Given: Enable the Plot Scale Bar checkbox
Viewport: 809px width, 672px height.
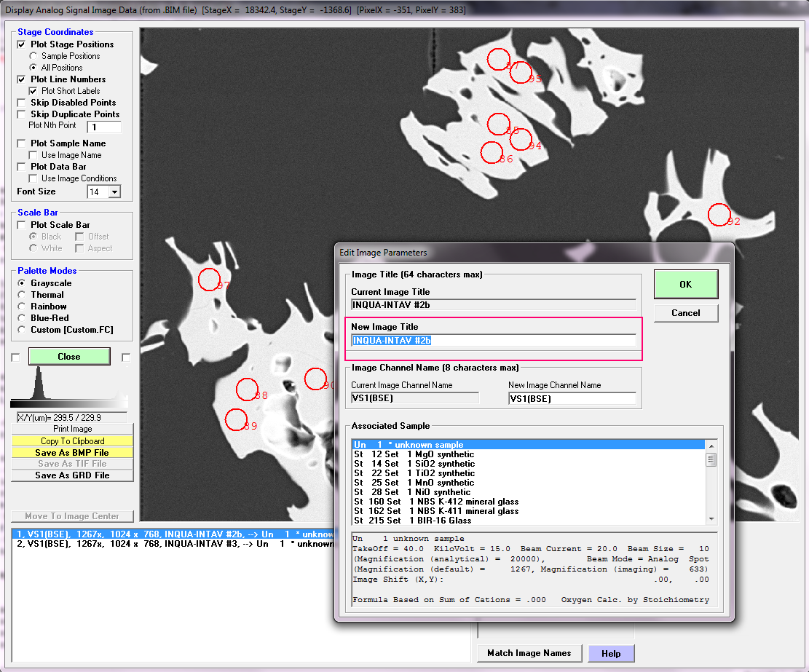Looking at the screenshot, I should 22,225.
